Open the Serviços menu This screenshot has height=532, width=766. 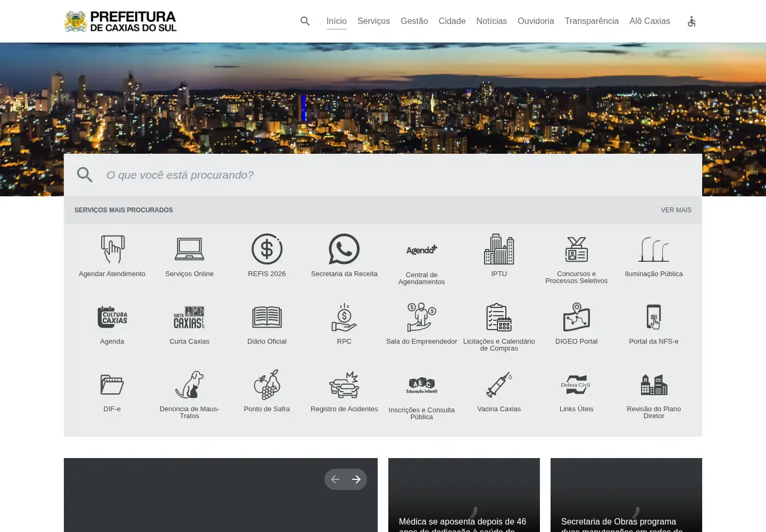pos(373,21)
